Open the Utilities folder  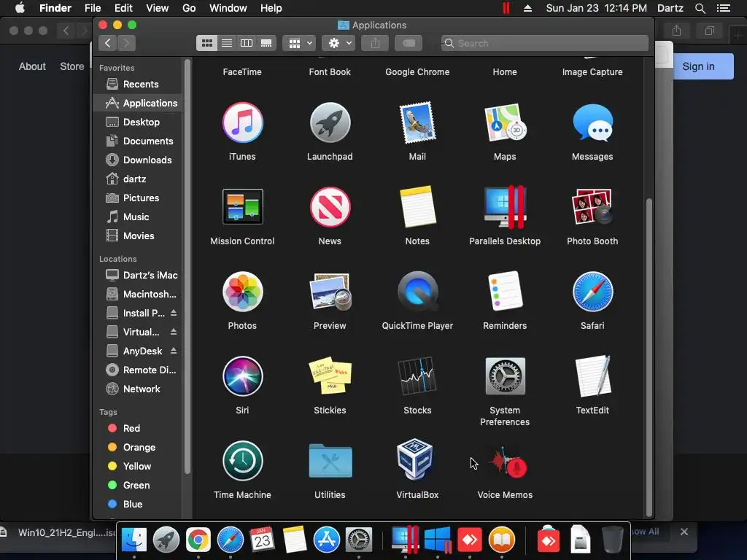click(330, 461)
